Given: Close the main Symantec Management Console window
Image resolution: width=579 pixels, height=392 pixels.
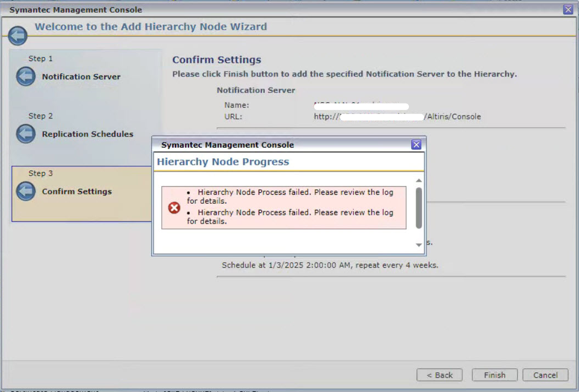Looking at the screenshot, I should (x=568, y=9).
